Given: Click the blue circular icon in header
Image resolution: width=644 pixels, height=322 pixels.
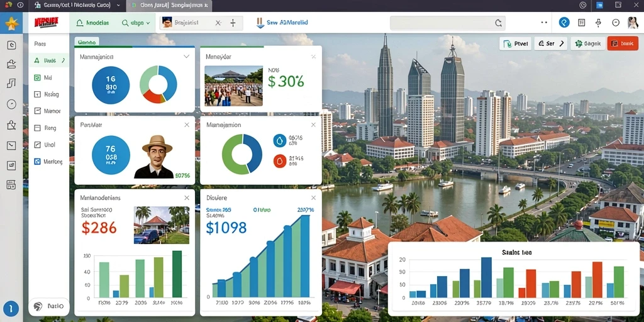Looking at the screenshot, I should point(564,23).
